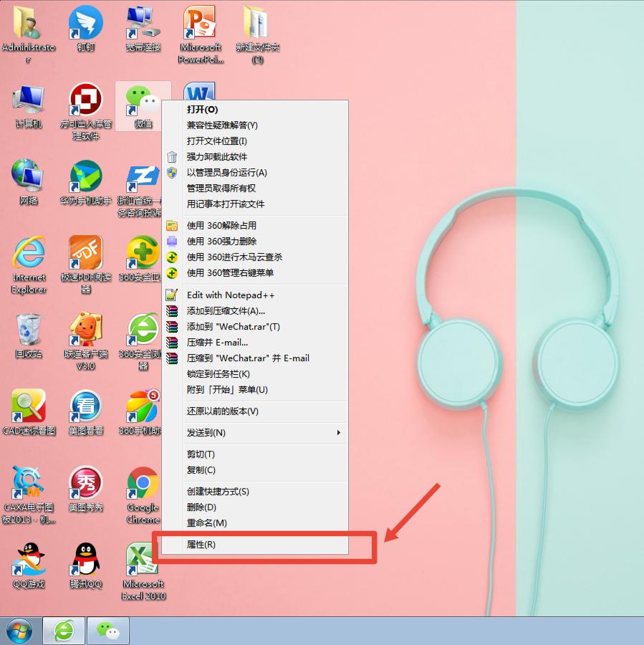Choose 兼容性疑难解答(Y) menu entry

point(255,125)
